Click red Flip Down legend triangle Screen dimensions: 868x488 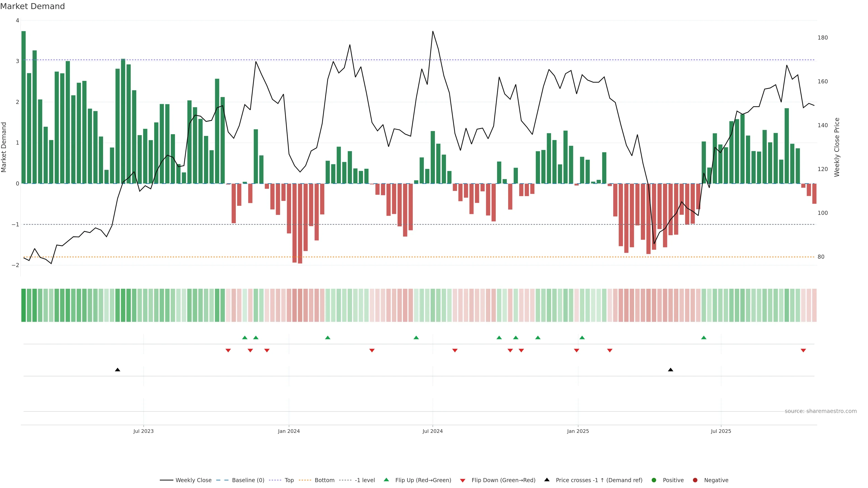[463, 481]
